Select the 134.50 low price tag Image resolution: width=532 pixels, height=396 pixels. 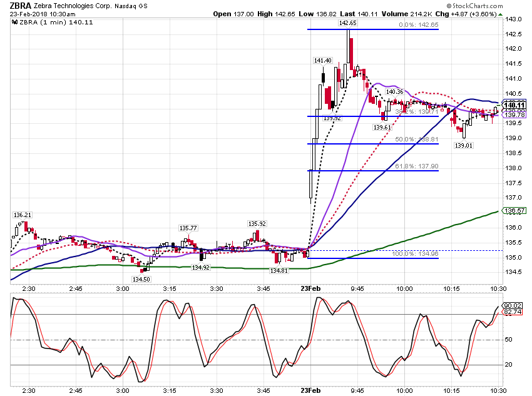[x=141, y=280]
